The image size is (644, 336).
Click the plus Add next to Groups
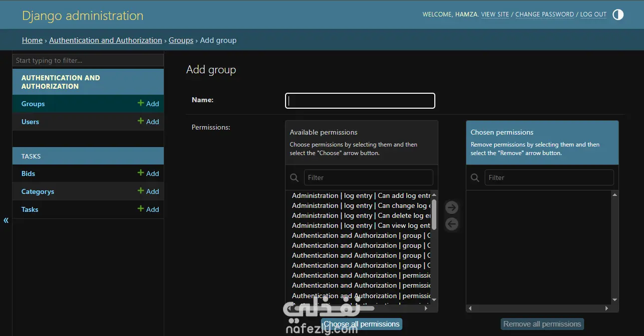tap(148, 104)
